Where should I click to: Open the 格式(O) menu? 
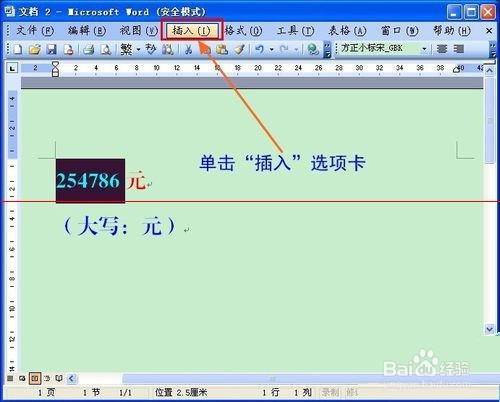[243, 31]
